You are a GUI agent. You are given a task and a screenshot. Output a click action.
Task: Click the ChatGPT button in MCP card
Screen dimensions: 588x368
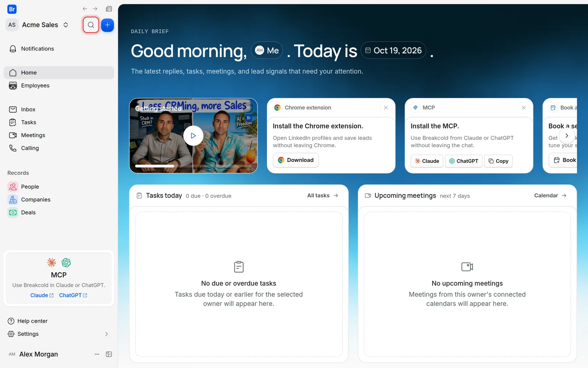pos(464,161)
